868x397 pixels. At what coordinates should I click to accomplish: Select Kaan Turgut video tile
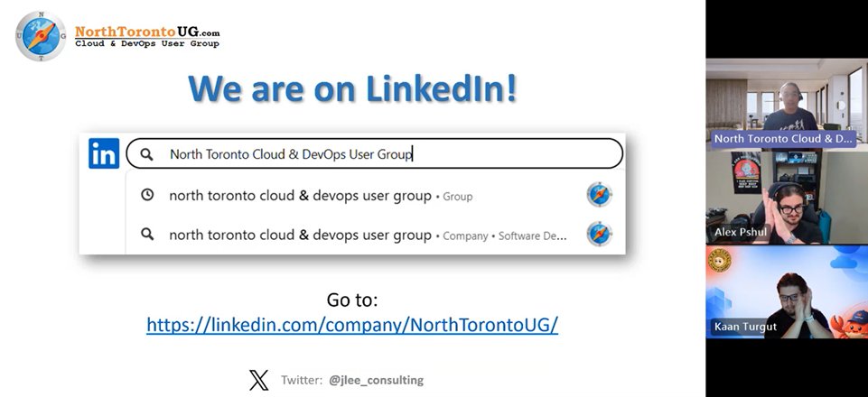(x=787, y=292)
